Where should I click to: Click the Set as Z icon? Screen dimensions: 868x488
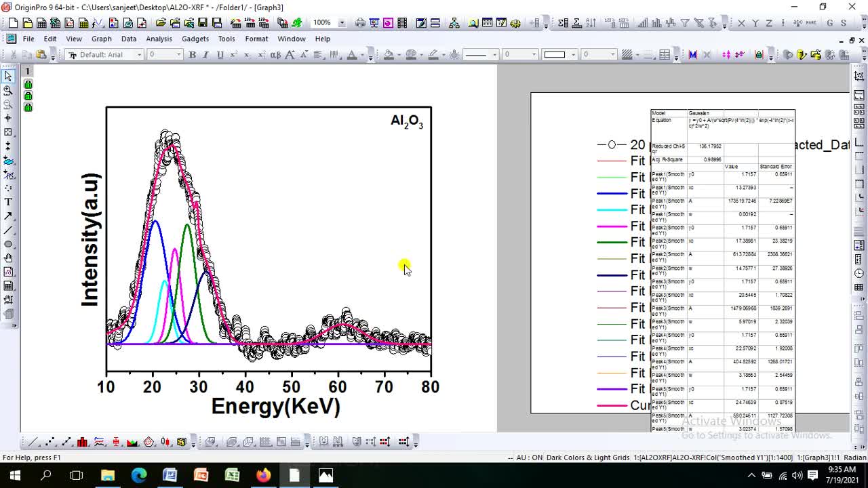pos(769,22)
